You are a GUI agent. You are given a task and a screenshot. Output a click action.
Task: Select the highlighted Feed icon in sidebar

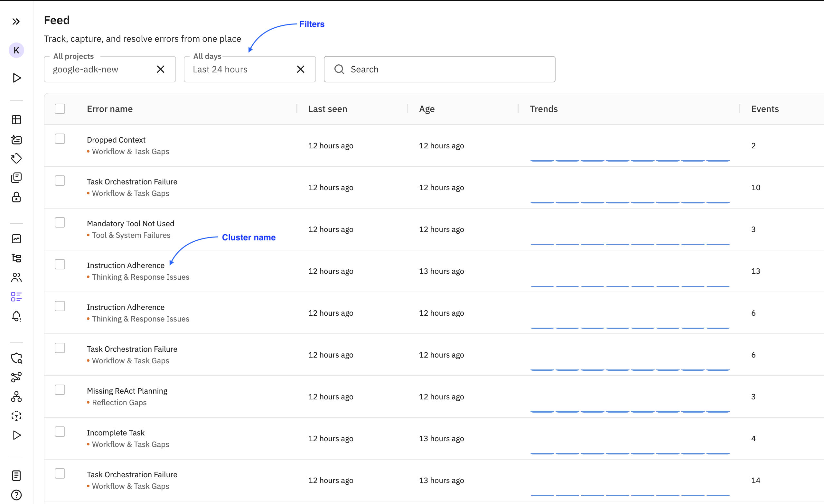16,296
